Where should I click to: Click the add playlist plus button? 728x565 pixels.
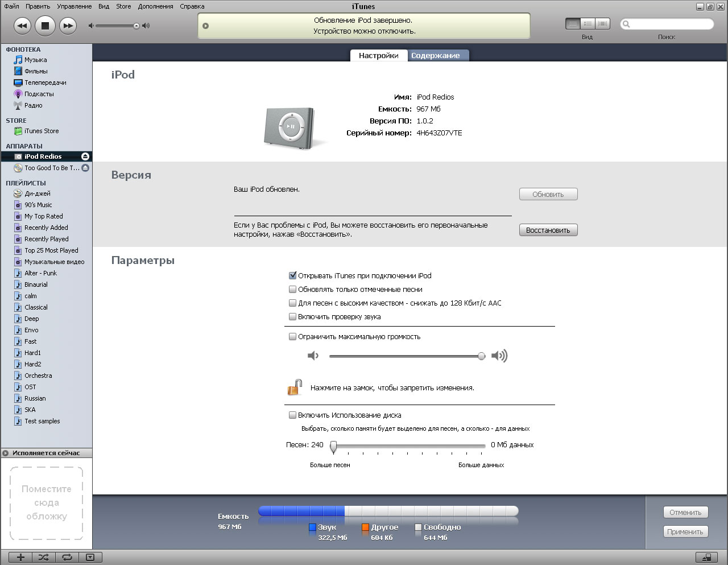[20, 558]
